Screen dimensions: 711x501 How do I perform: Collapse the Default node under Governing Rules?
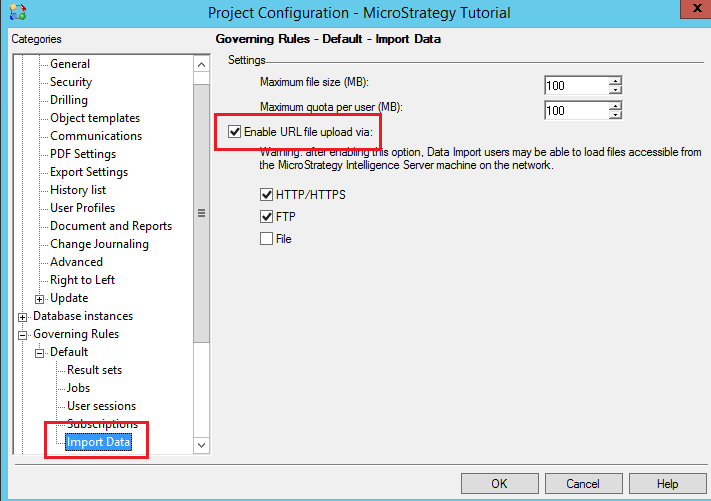39,353
